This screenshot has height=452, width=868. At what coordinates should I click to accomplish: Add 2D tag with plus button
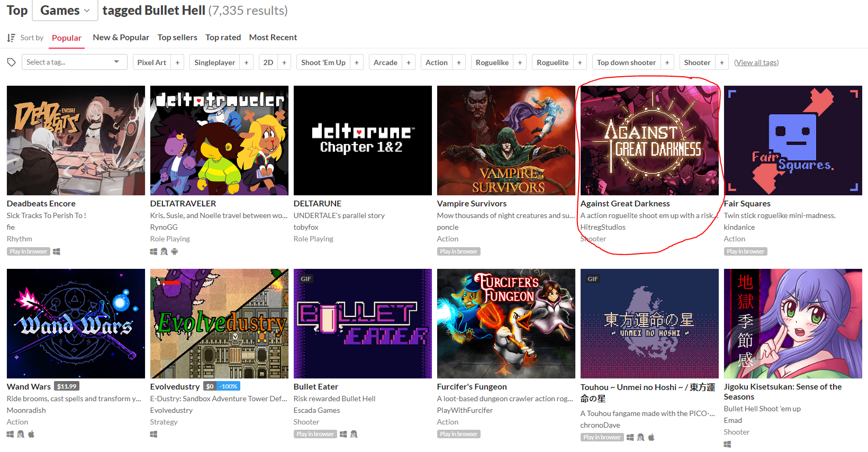coord(284,62)
